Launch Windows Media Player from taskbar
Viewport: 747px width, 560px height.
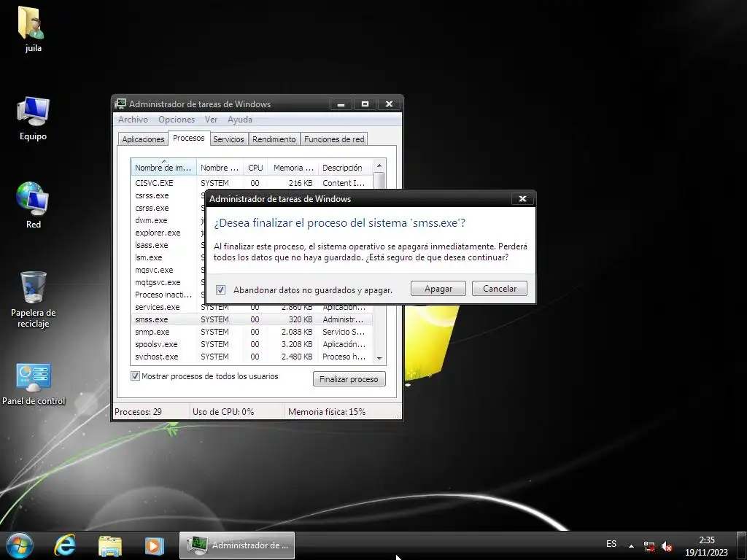point(154,545)
